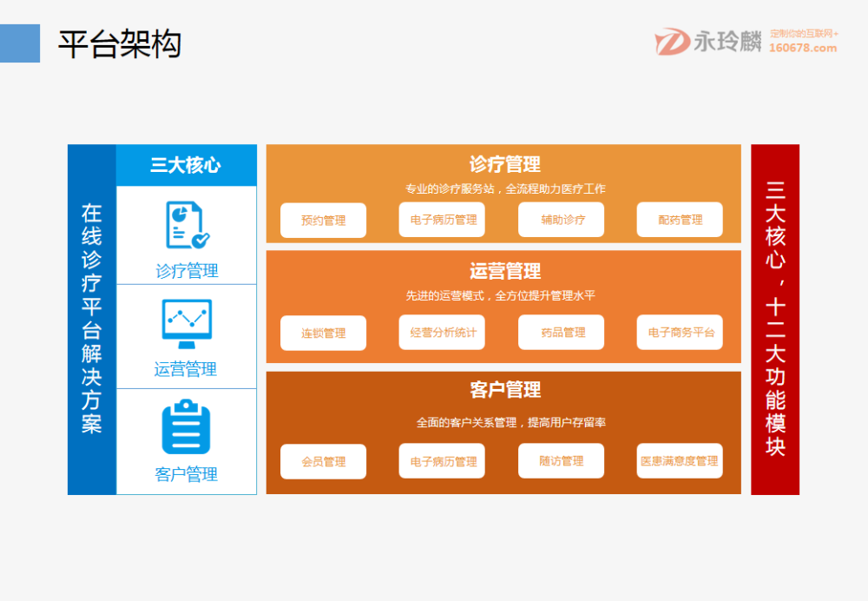Click the 药品管理 button
Screen dimensions: 868x601
coord(562,332)
